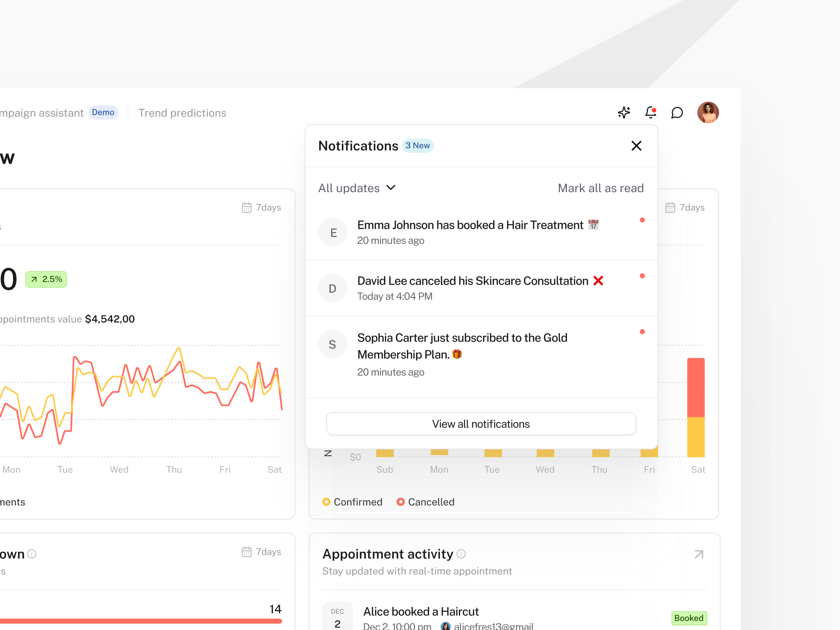This screenshot has width=840, height=630.
Task: Click the Booked status badge
Action: [689, 618]
